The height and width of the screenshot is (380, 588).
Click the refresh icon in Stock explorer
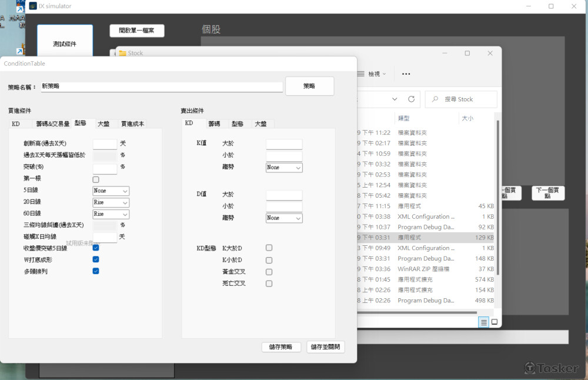411,99
